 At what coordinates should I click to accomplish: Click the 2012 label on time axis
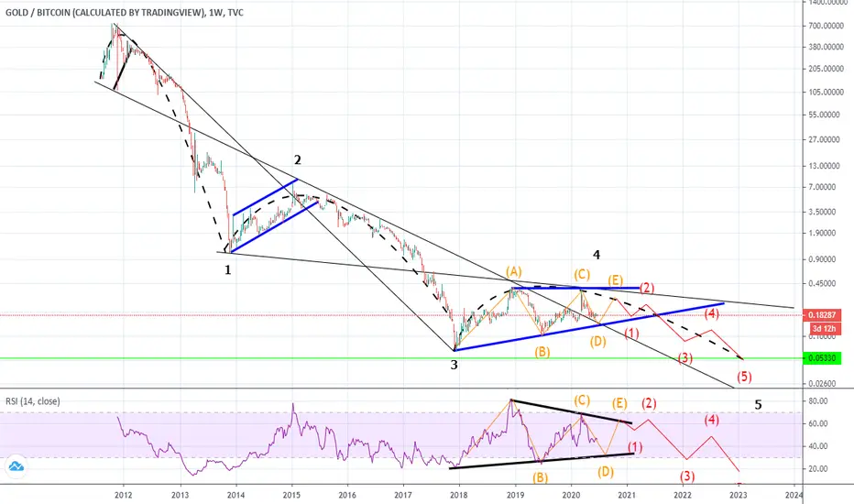point(124,495)
